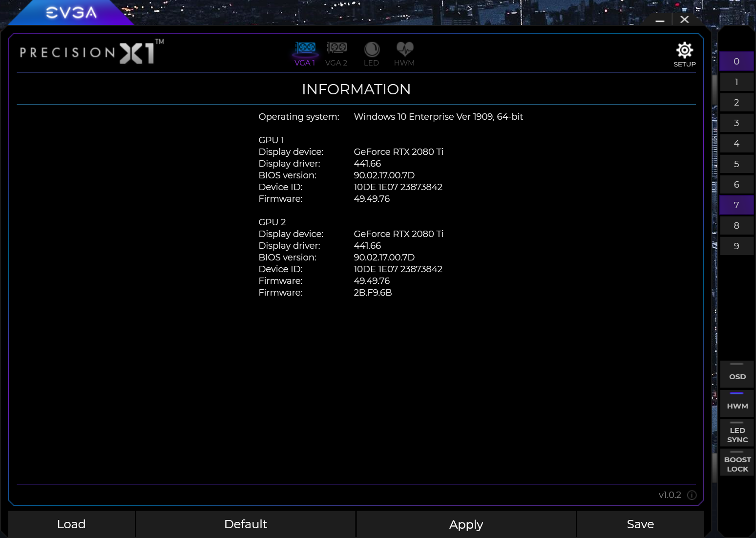The width and height of the screenshot is (756, 538).
Task: Click the GPU 2 section label
Action: pos(272,222)
